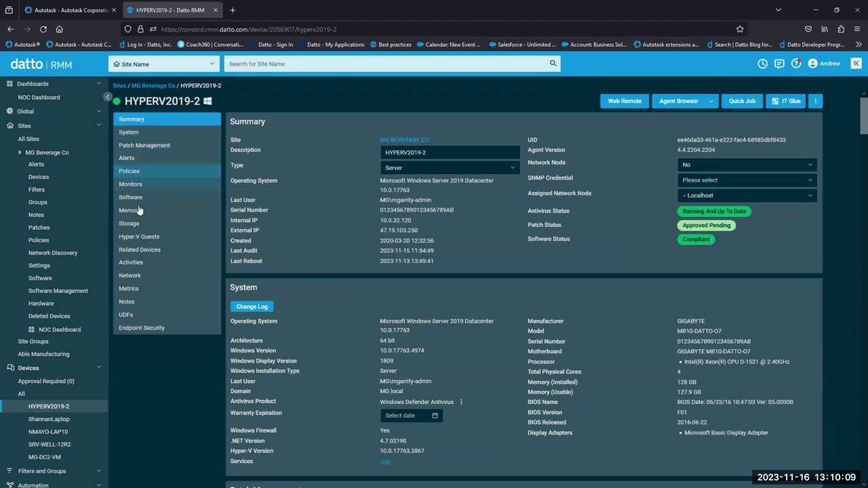The image size is (868, 488).
Task: Open the SNMP Credential dropdown
Action: coord(747,180)
